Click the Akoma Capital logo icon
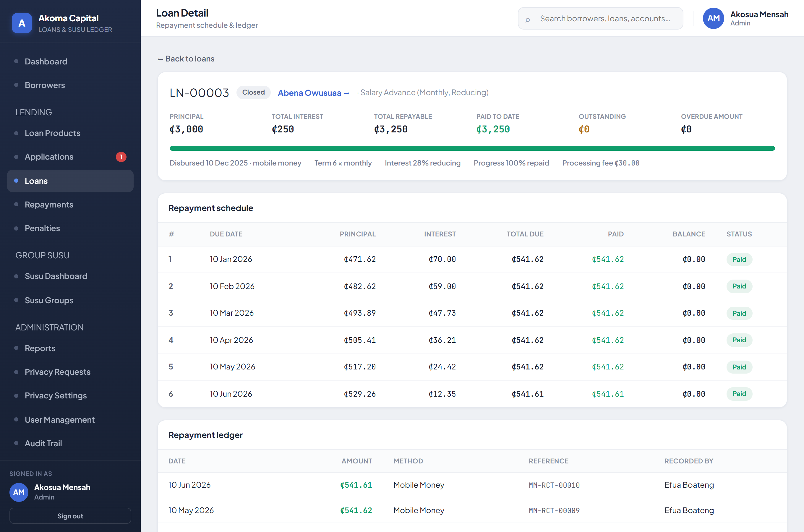This screenshot has width=804, height=532. (x=22, y=23)
